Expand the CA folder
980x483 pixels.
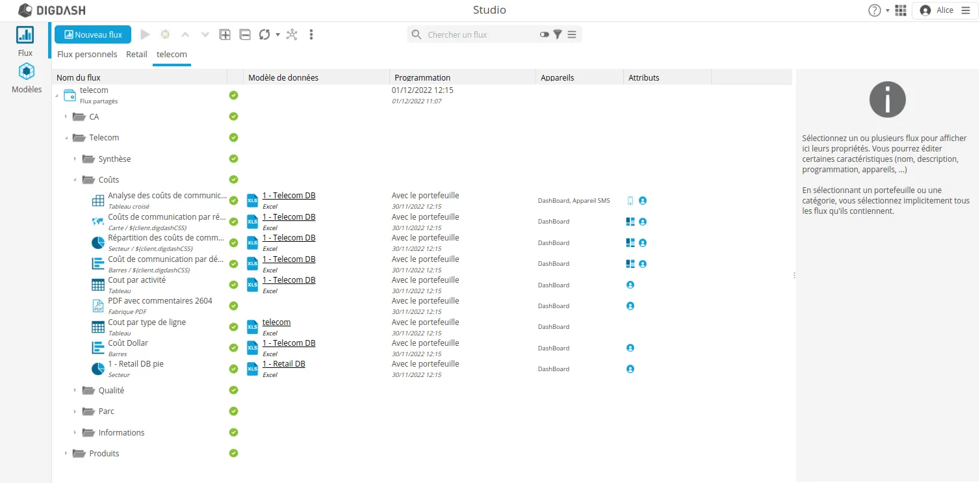pyautogui.click(x=66, y=117)
